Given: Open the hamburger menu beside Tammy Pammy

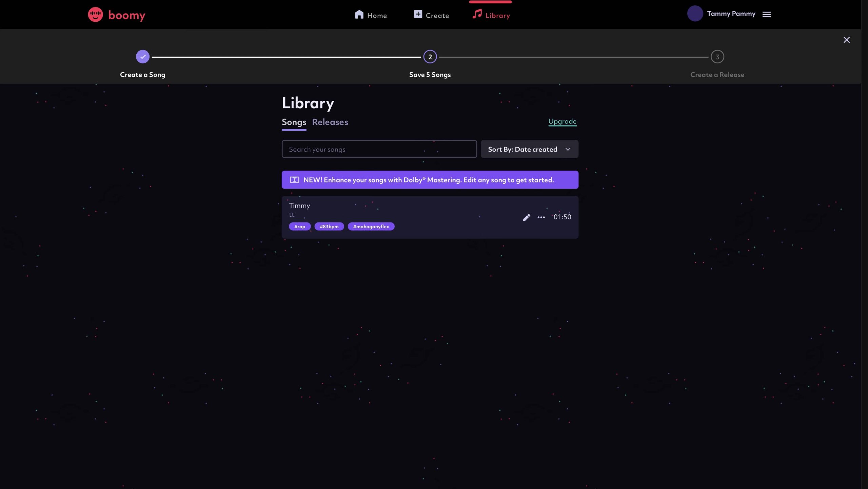Looking at the screenshot, I should click(767, 14).
